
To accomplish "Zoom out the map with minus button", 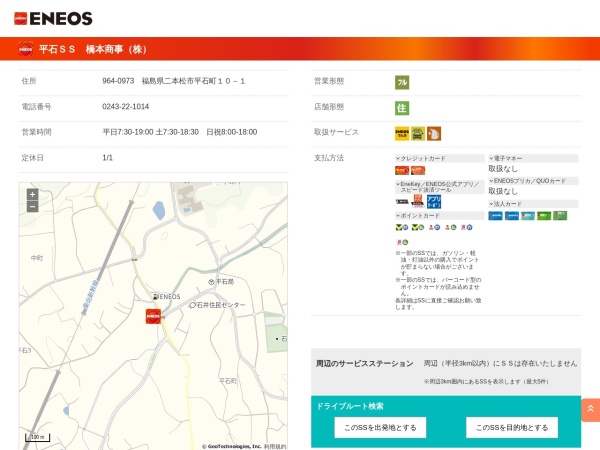I will click(x=33, y=207).
